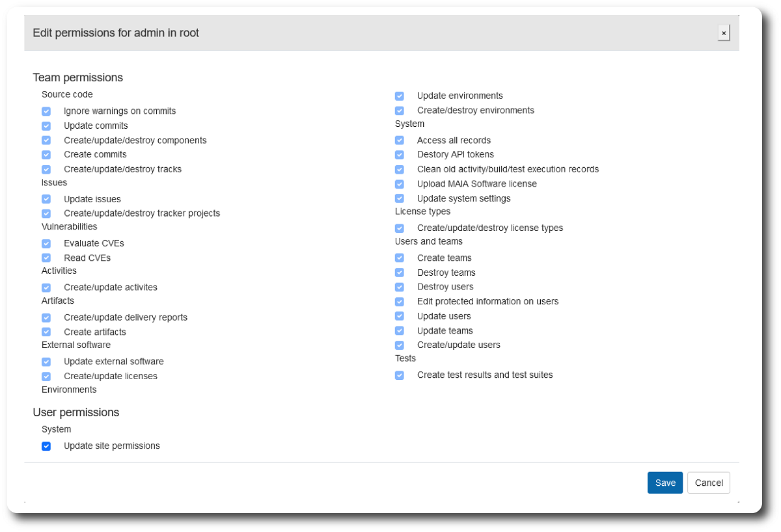Uncheck Edit protected information on users
The height and width of the screenshot is (532, 781).
[x=400, y=302]
